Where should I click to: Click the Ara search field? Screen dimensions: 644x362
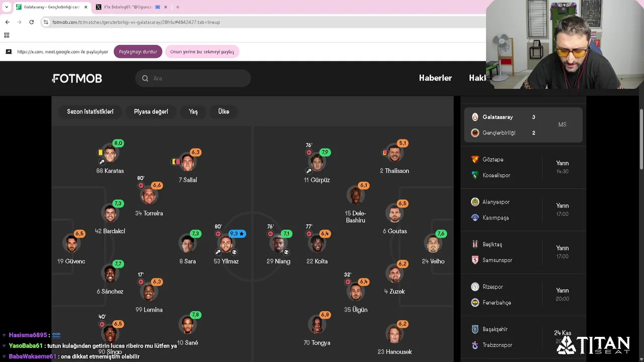pos(193,78)
